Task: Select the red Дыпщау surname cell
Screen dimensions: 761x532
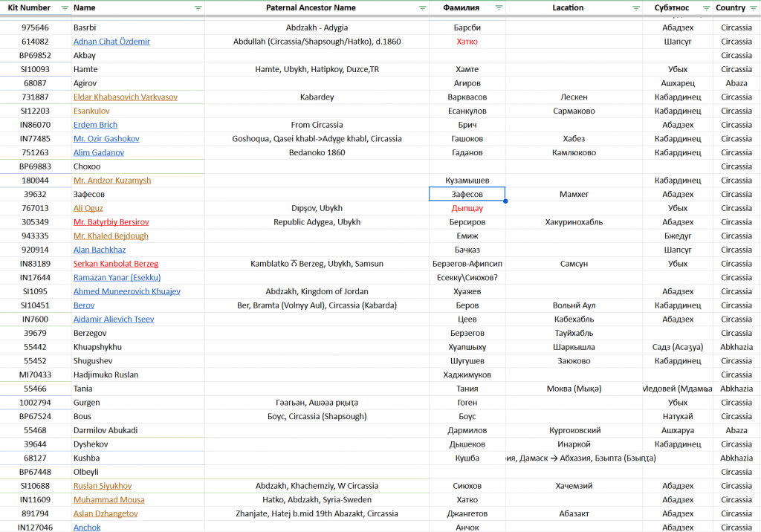Action: tap(467, 208)
